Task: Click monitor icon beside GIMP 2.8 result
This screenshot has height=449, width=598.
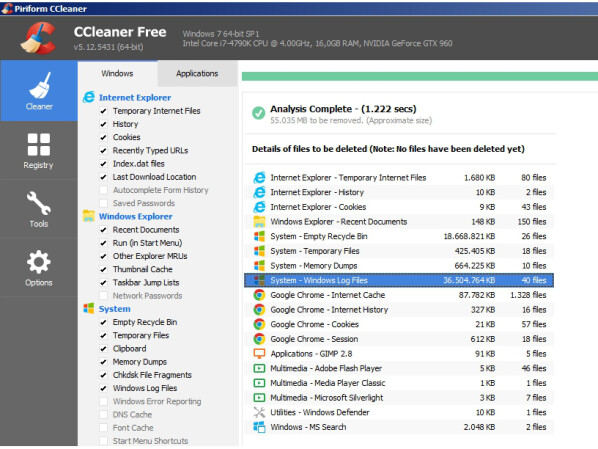Action: point(259,354)
